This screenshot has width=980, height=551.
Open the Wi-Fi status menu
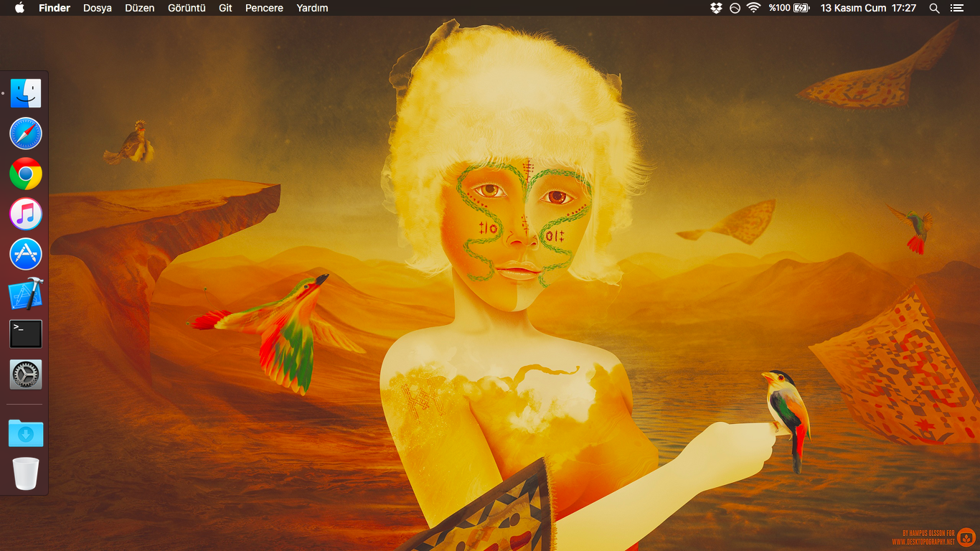753,8
